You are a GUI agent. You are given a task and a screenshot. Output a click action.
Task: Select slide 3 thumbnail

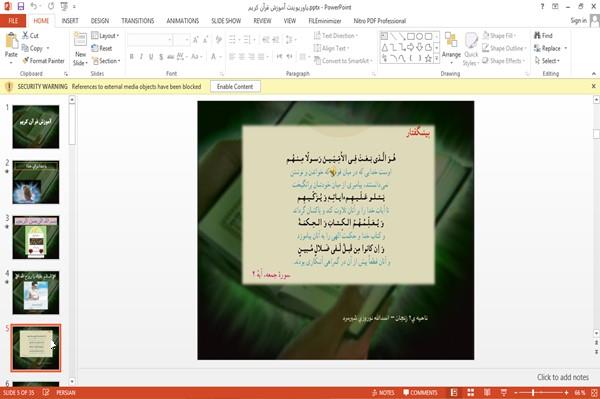(x=36, y=237)
